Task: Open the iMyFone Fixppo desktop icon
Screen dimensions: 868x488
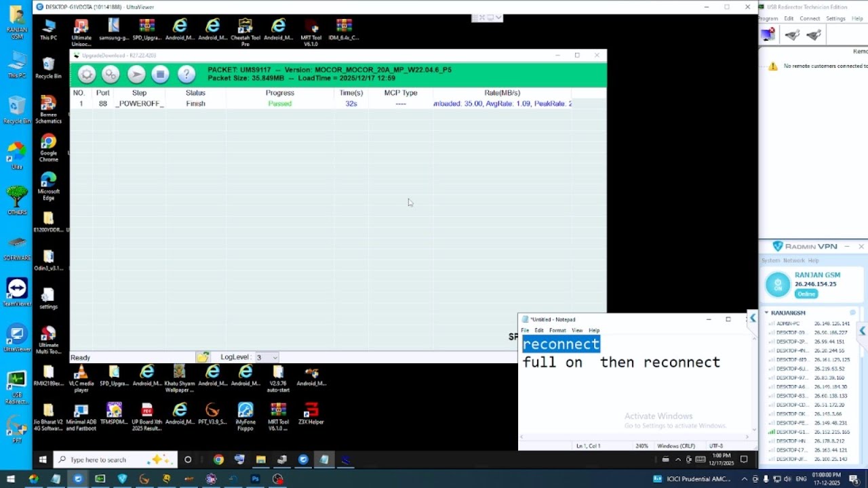Action: pyautogui.click(x=245, y=415)
